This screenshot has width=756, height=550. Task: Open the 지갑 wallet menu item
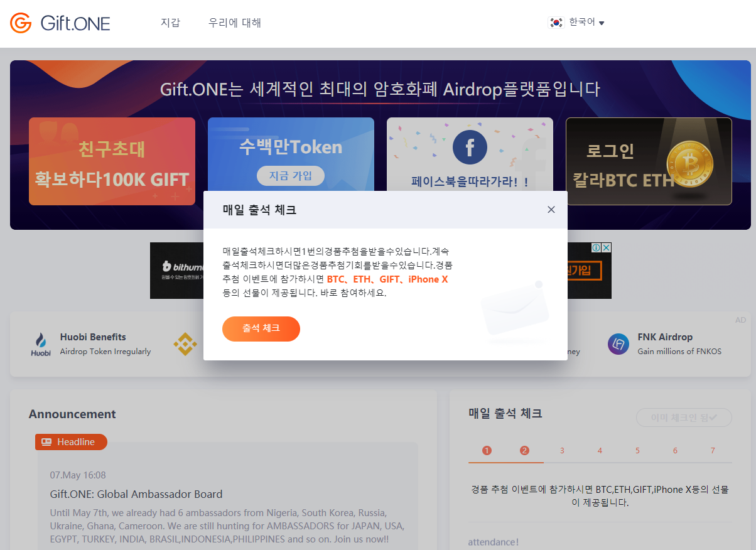tap(170, 23)
